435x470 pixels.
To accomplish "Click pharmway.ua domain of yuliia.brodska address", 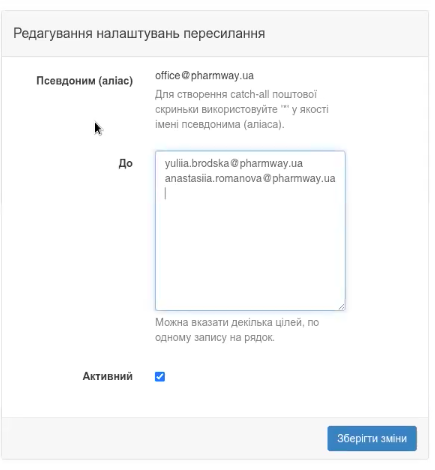I will coord(271,163).
